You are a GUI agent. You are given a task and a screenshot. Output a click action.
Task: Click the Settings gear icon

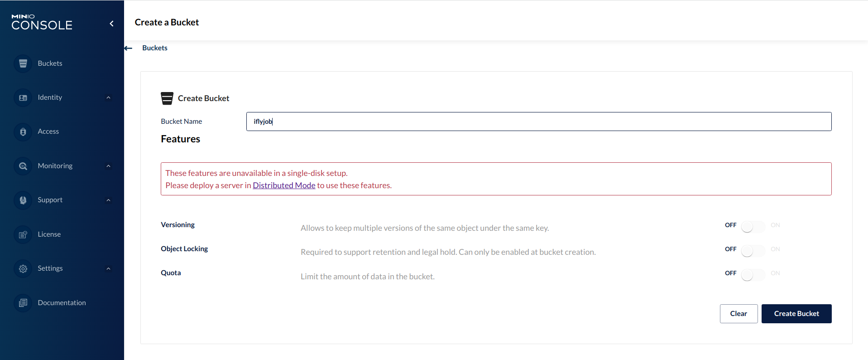(23, 268)
